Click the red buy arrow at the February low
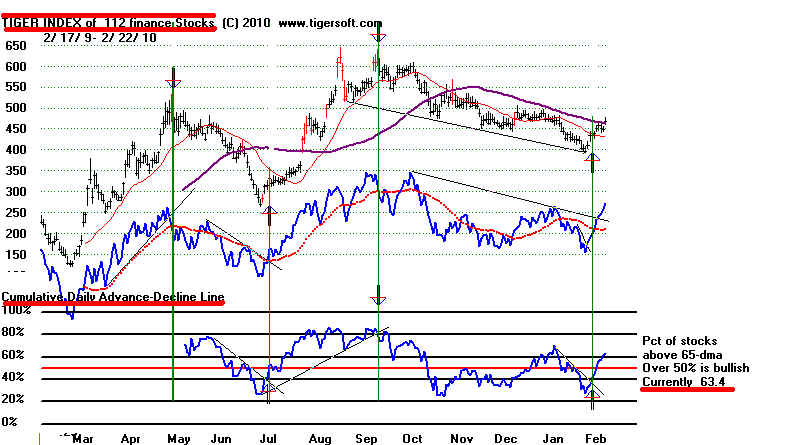The image size is (800, 445). tap(592, 156)
